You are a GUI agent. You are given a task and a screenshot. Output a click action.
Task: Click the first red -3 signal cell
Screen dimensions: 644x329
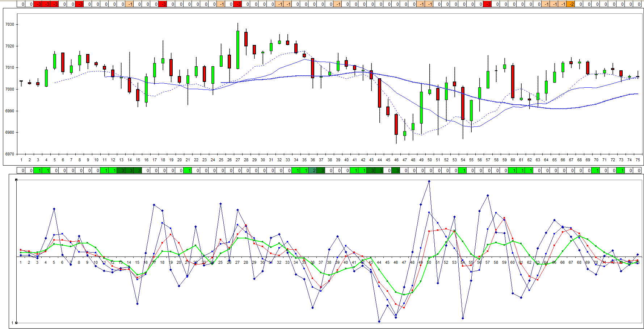click(x=38, y=4)
